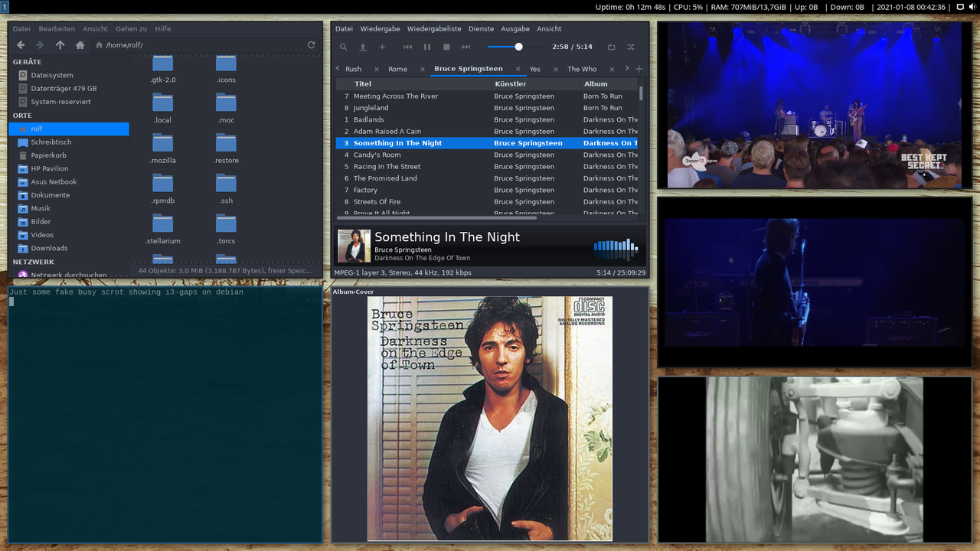980x551 pixels.
Task: Click the volume speaker icon in top bar
Action: (x=972, y=7)
